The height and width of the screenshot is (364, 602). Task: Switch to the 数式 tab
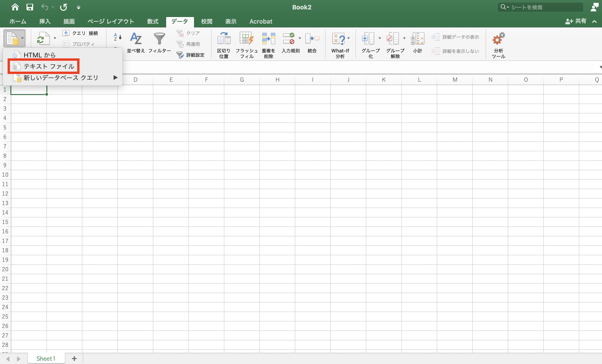point(153,22)
